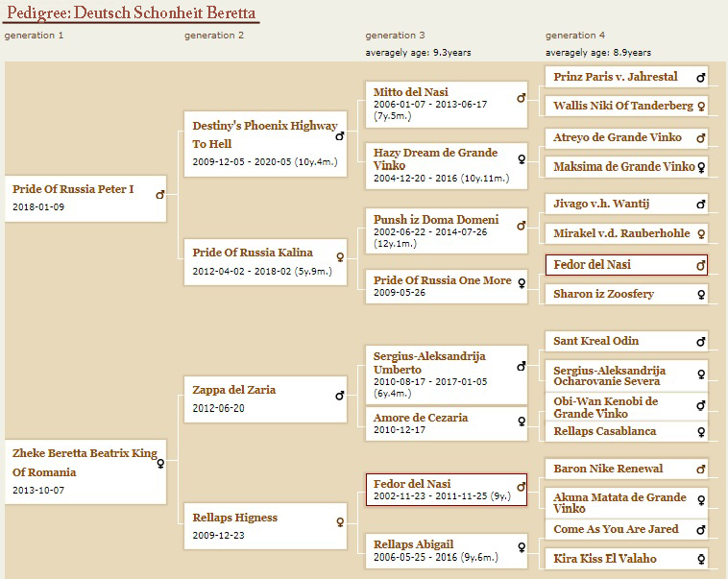
Task: Open Destiny's Phoenix Highway To Hell profile
Action: tap(265, 134)
